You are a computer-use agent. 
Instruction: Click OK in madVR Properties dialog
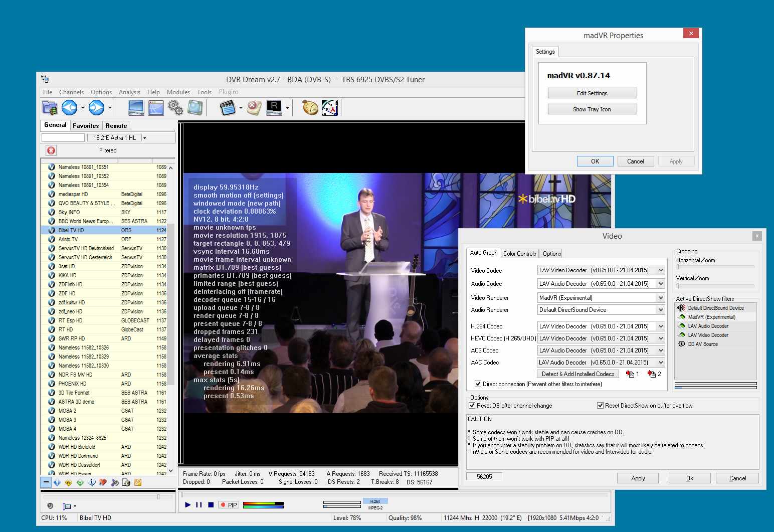coord(595,161)
